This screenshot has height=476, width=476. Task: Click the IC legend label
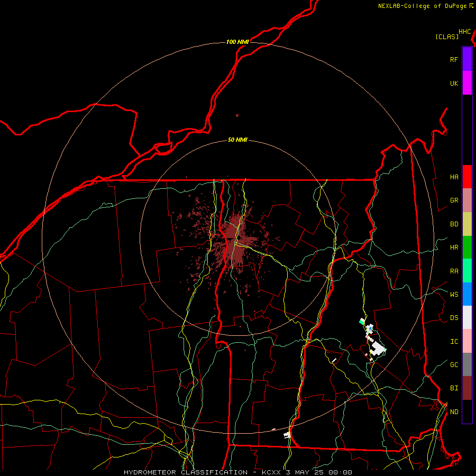click(x=454, y=342)
